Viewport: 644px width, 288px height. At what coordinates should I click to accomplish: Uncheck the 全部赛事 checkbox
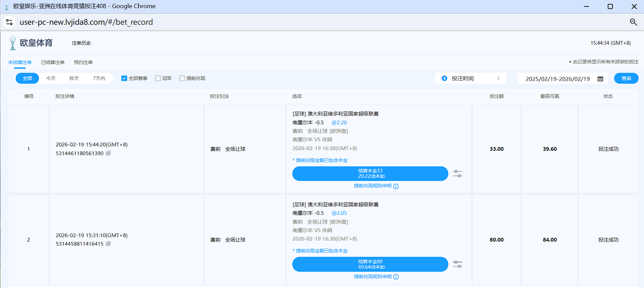(x=124, y=78)
